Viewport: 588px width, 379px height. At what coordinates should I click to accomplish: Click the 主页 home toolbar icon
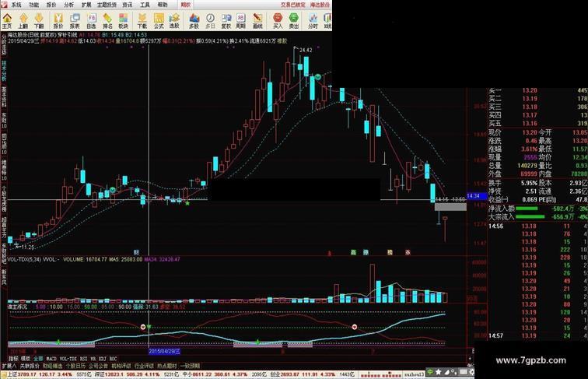coord(7,21)
